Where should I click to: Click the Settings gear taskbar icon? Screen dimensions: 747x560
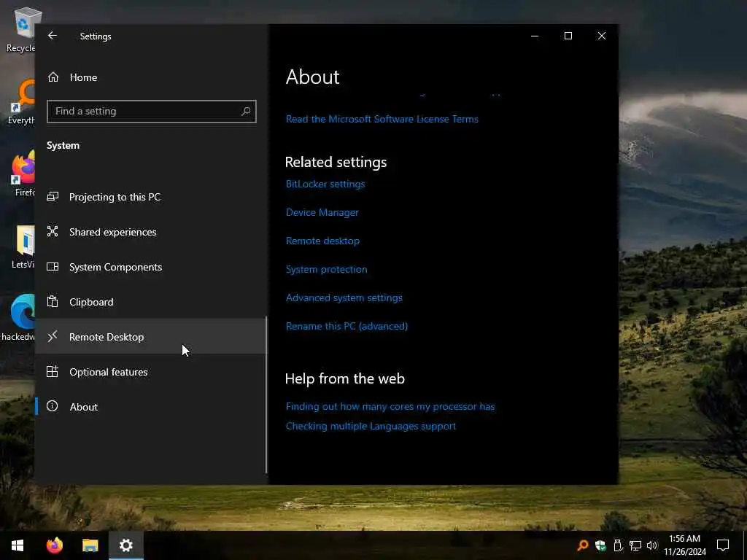point(125,545)
